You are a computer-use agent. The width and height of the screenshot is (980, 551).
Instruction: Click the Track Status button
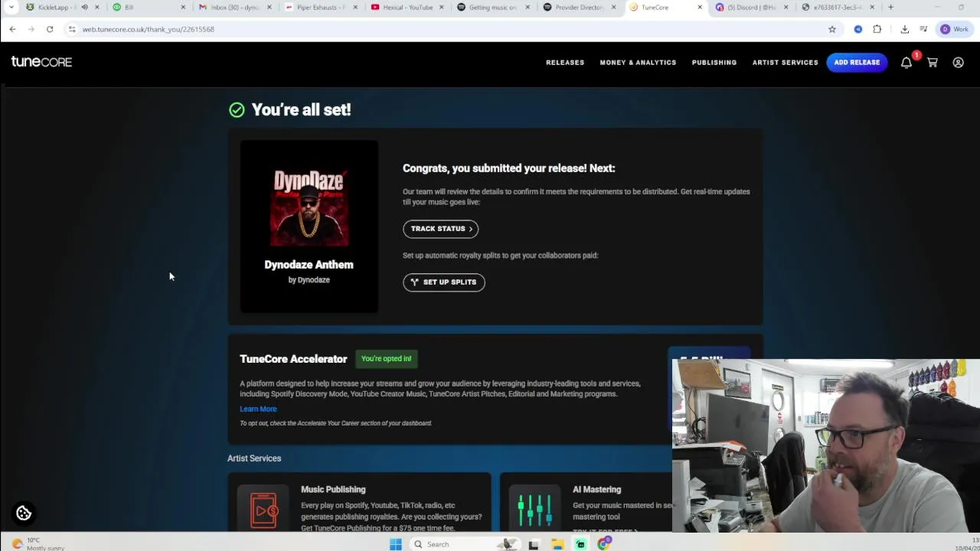(441, 229)
